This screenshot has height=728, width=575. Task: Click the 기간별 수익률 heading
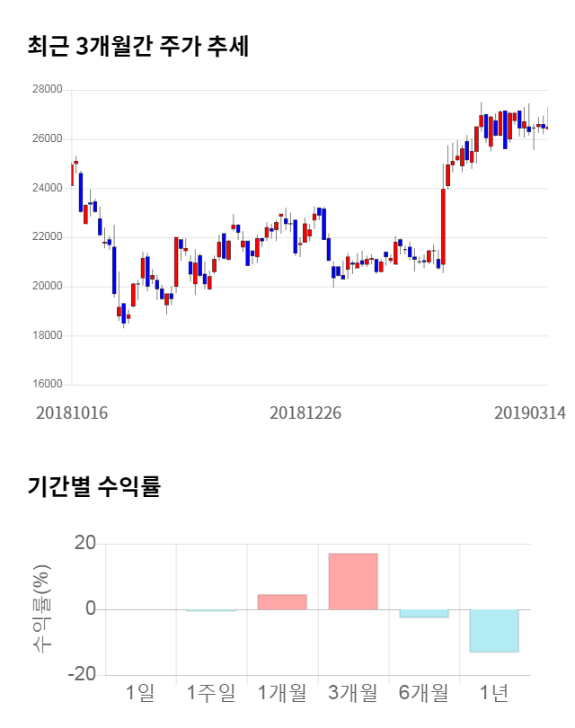click(x=93, y=488)
